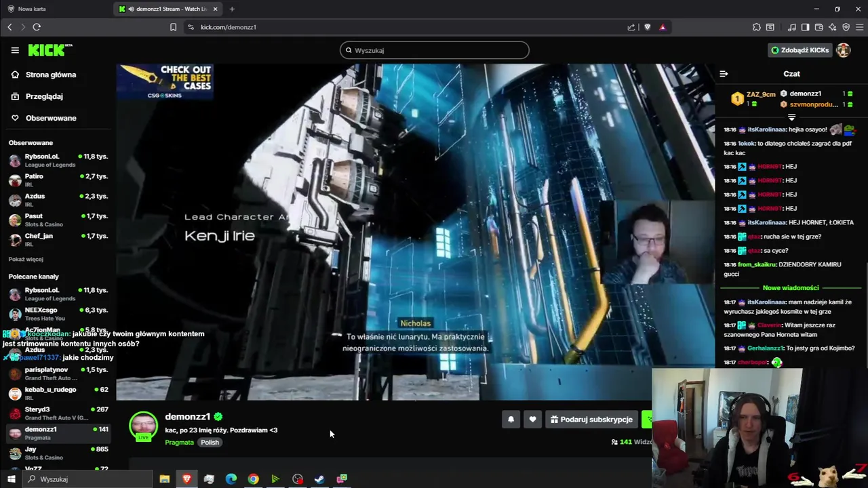Click Podaruj subskrypcje gift button
This screenshot has height=488, width=868.
tap(592, 420)
